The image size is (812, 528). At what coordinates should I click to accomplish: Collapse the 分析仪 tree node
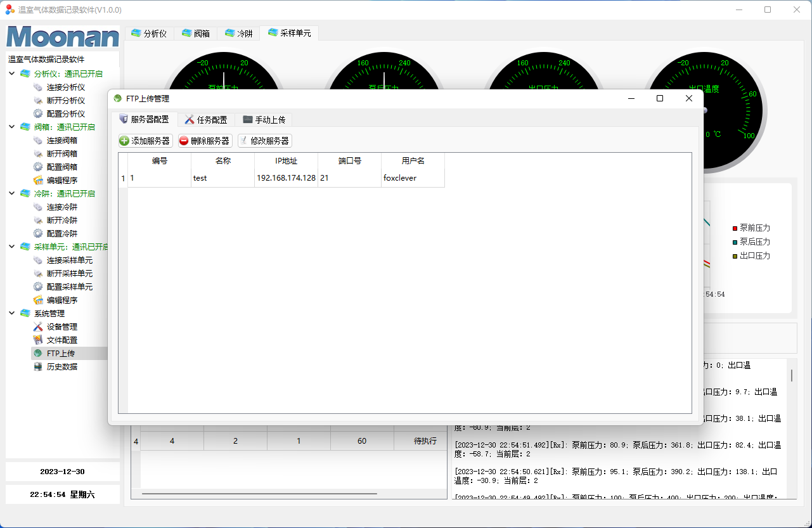12,74
